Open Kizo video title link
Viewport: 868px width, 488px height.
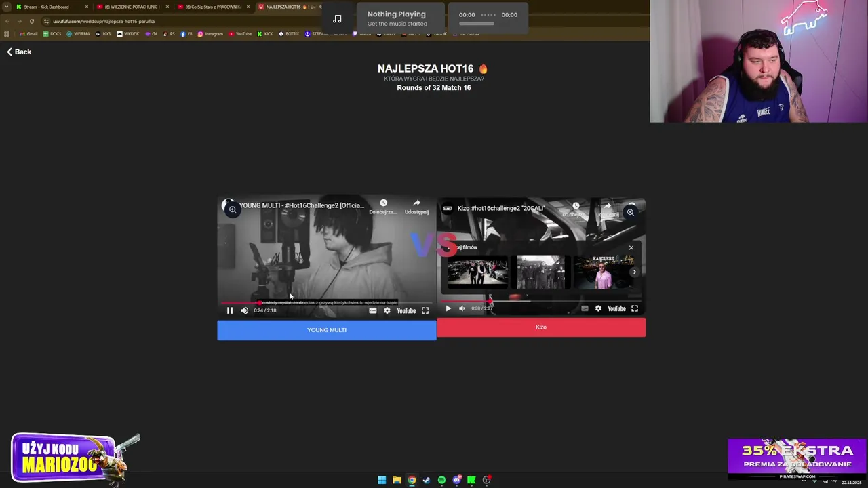[x=501, y=208]
